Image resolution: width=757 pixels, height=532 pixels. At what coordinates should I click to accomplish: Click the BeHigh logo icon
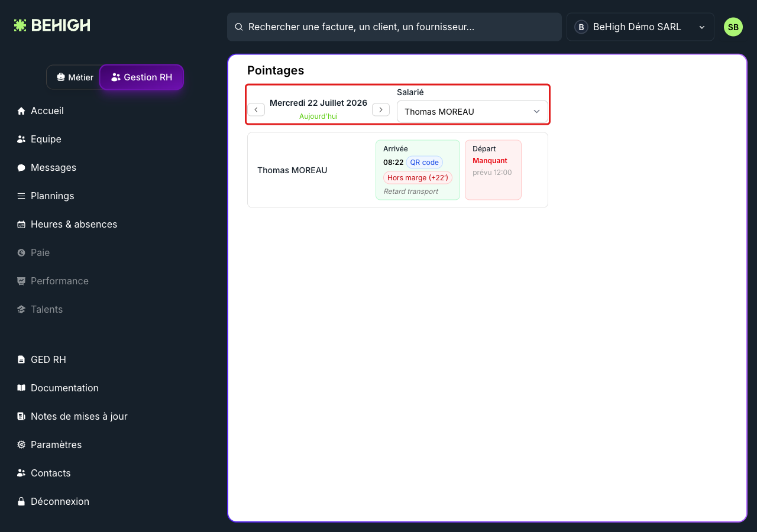tap(20, 25)
